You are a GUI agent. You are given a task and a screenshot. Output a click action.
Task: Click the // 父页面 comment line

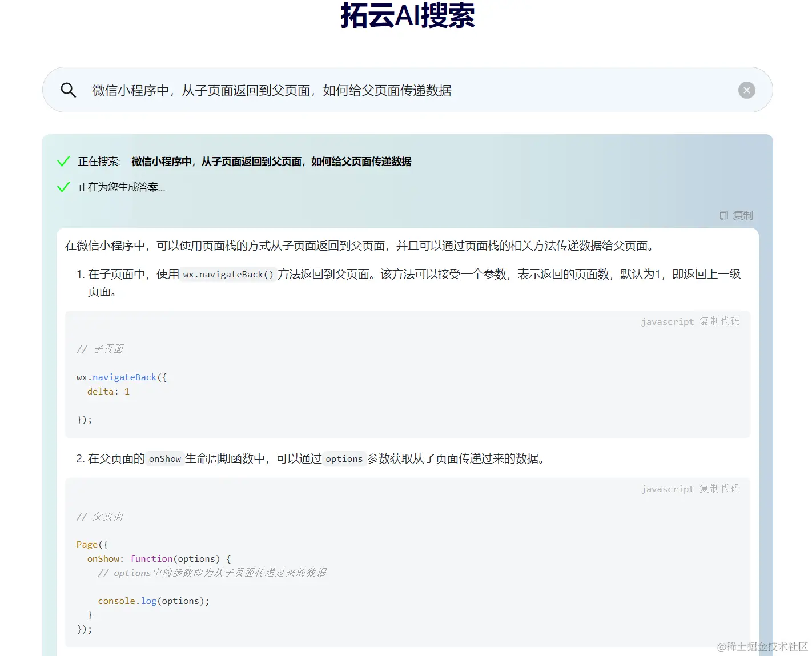point(100,516)
